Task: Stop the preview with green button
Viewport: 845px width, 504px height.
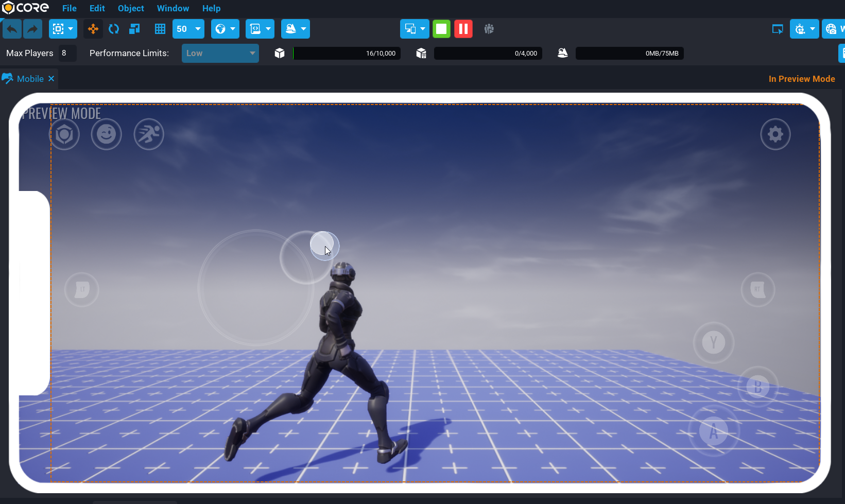Action: coord(441,29)
